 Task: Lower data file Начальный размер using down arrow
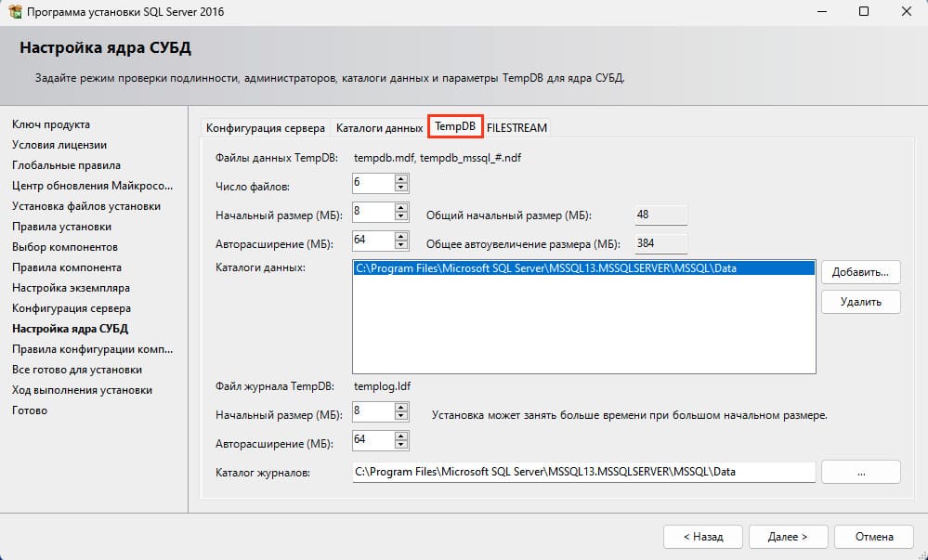click(401, 216)
